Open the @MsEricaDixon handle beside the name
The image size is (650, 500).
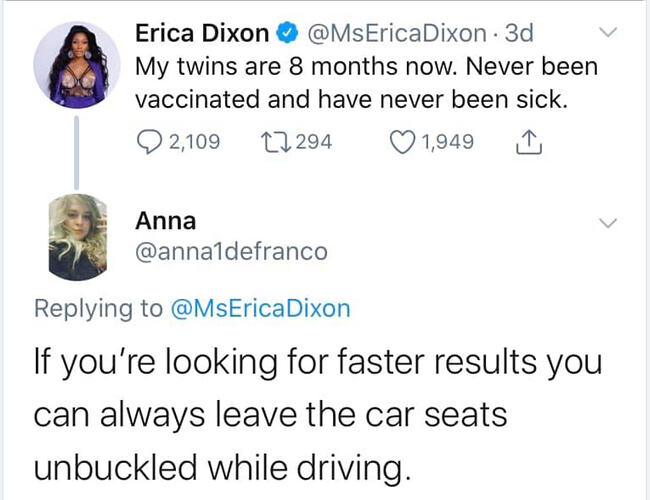398,33
